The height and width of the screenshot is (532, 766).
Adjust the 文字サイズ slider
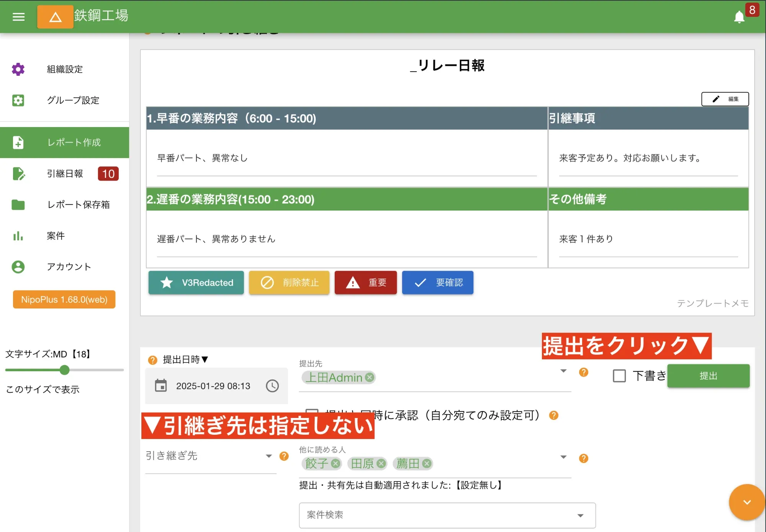64,370
